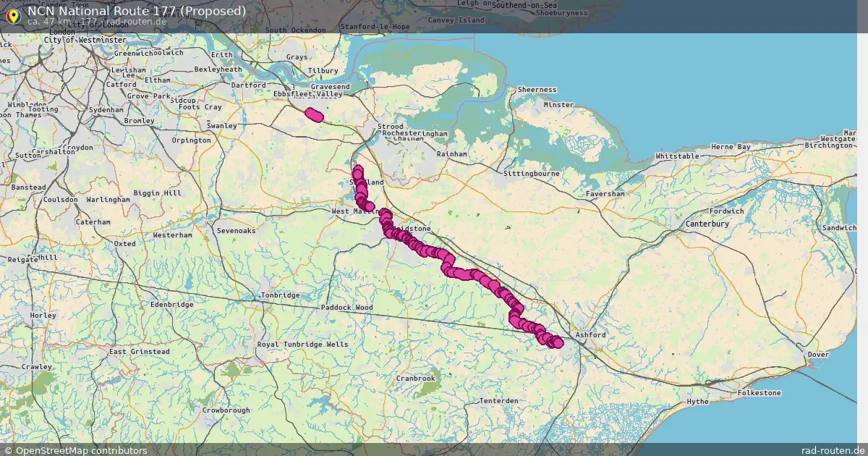Viewport: 868px width, 456px height.
Task: Click the 'Sandwich' label
Action: 838,228
